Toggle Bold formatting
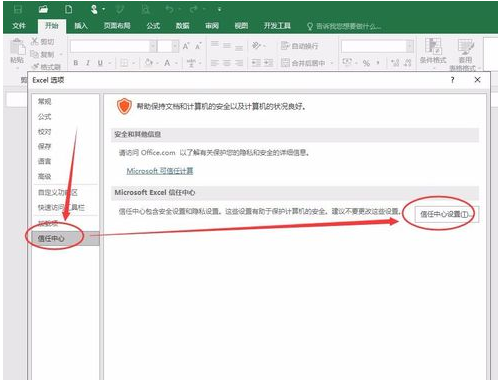The image size is (498, 380). tap(76, 63)
